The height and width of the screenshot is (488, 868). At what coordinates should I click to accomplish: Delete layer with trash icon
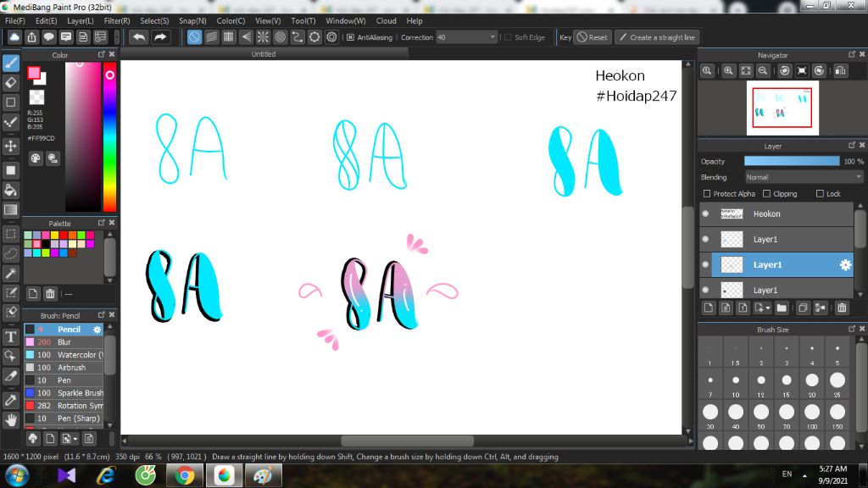tap(842, 308)
